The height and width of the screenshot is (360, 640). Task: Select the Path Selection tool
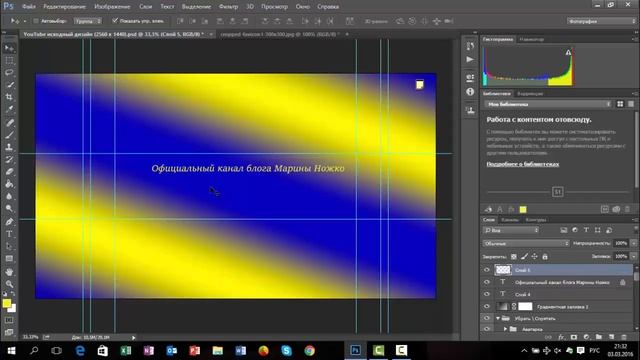pyautogui.click(x=9, y=247)
